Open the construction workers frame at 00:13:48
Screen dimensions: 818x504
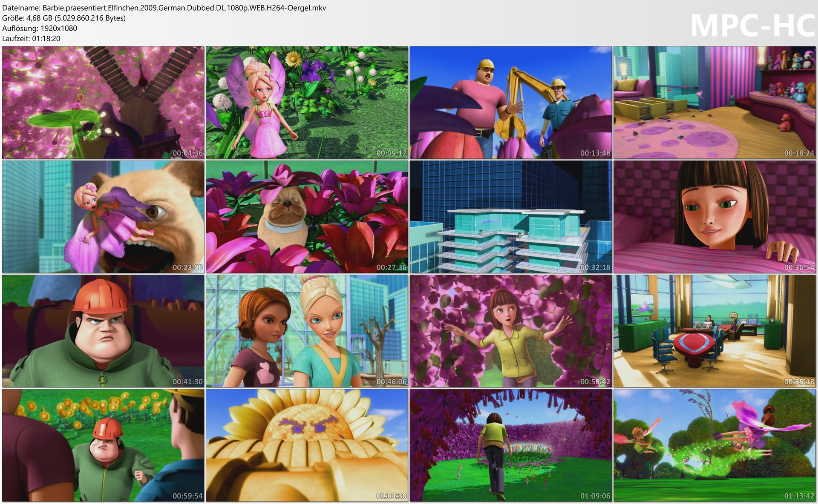pos(510,103)
